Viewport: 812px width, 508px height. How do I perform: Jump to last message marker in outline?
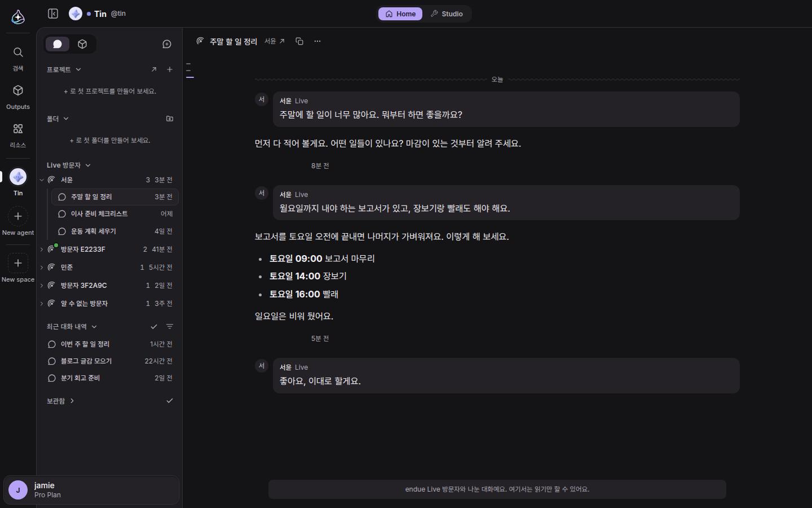click(190, 77)
